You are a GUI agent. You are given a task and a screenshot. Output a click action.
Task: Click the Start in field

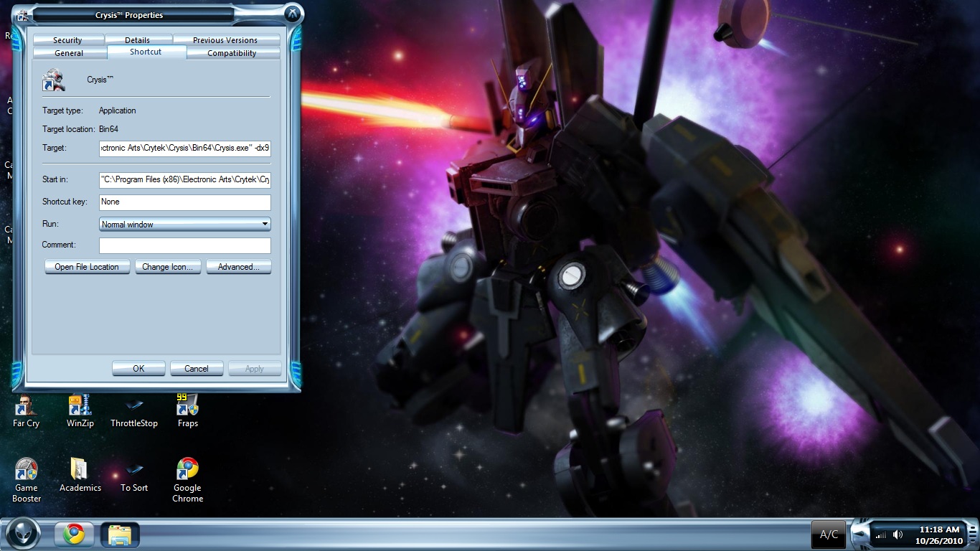pos(185,180)
